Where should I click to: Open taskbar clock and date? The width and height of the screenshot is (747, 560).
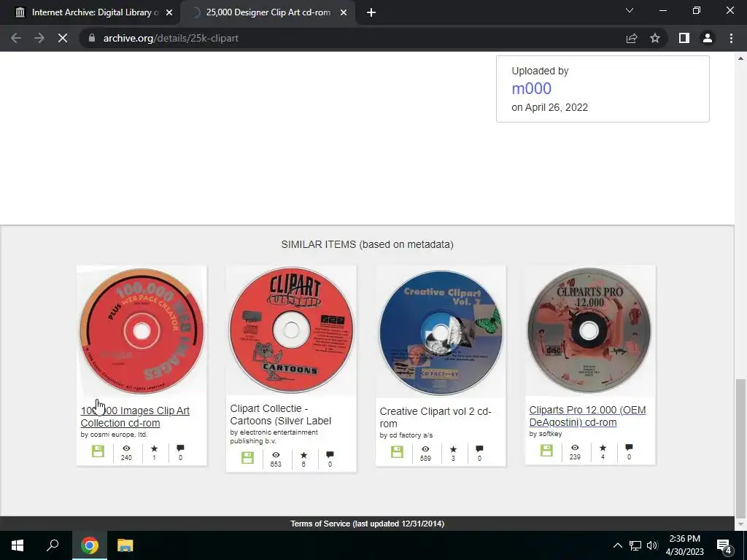(x=684, y=545)
